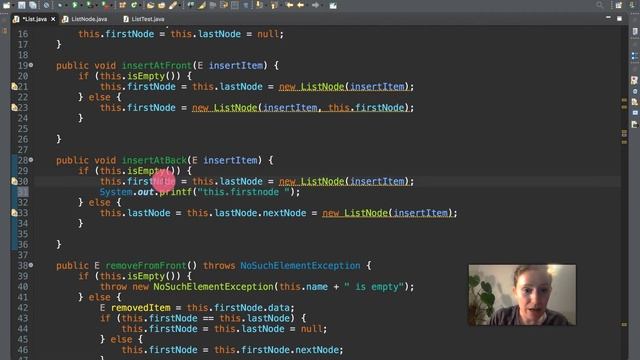
Task: Click the Save All toolbar icon
Action: 33,5
